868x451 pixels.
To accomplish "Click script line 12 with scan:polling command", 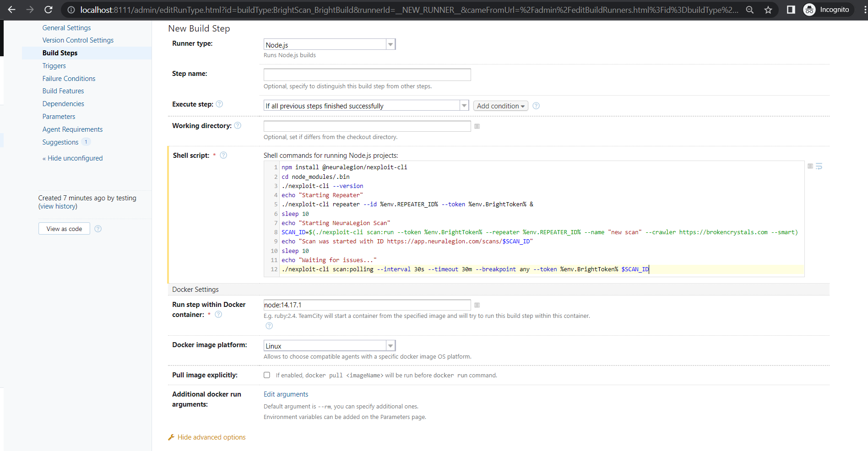I will [x=465, y=269].
